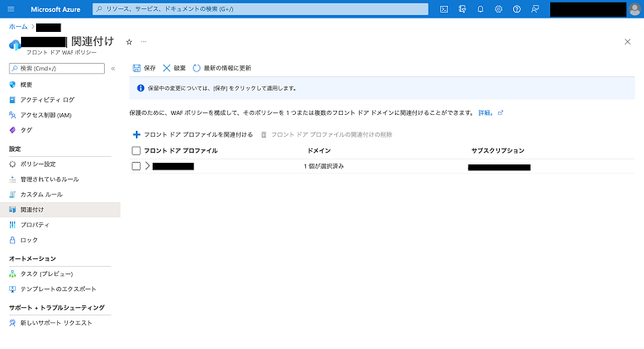This screenshot has height=349, width=644.
Task: Open the portal settings gear icon
Action: [499, 8]
